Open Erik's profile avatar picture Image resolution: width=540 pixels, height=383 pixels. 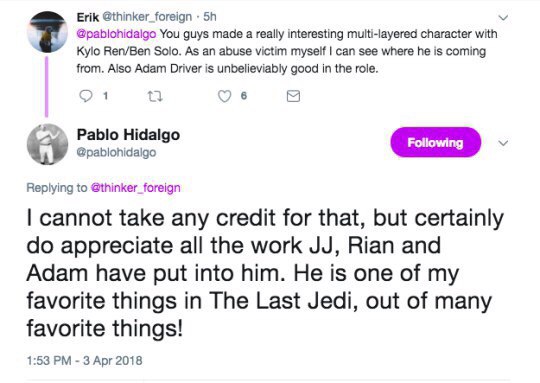click(48, 32)
